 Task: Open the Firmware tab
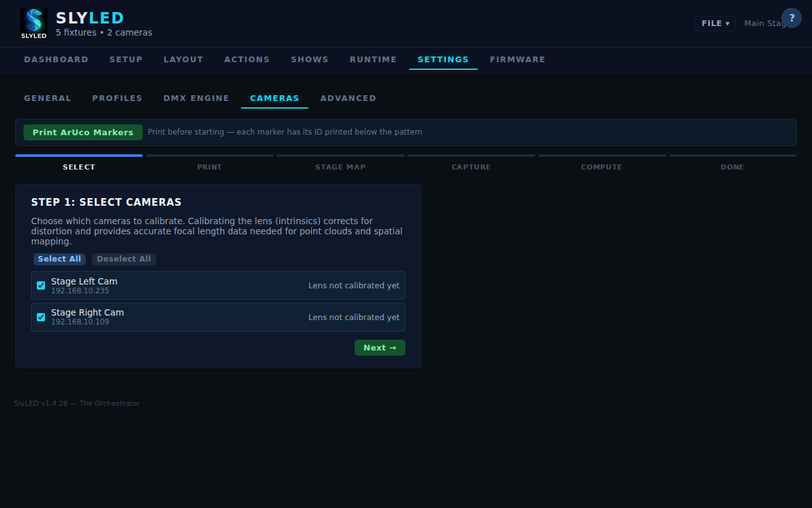click(x=517, y=60)
